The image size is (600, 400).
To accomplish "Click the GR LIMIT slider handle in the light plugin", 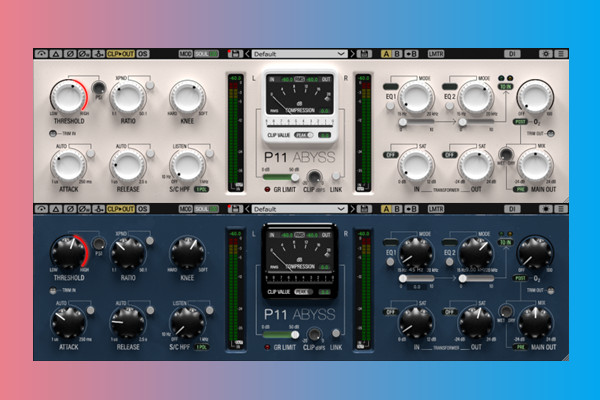I will (x=295, y=177).
